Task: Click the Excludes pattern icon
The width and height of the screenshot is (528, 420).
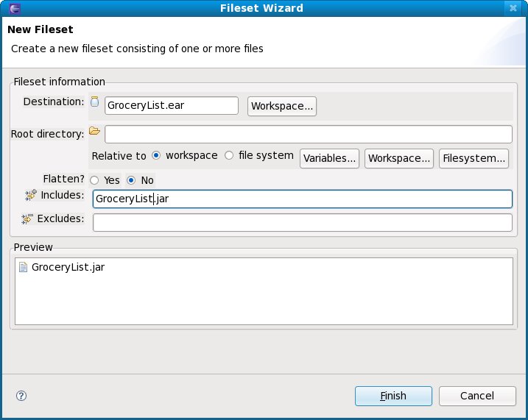Action: coord(28,219)
